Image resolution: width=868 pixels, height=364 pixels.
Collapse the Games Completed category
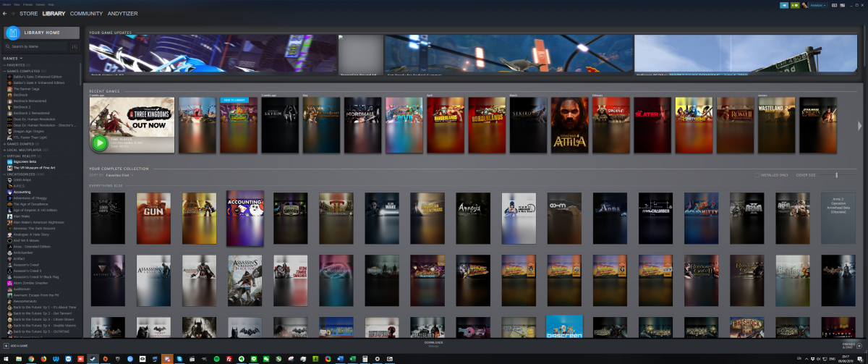(x=5, y=71)
